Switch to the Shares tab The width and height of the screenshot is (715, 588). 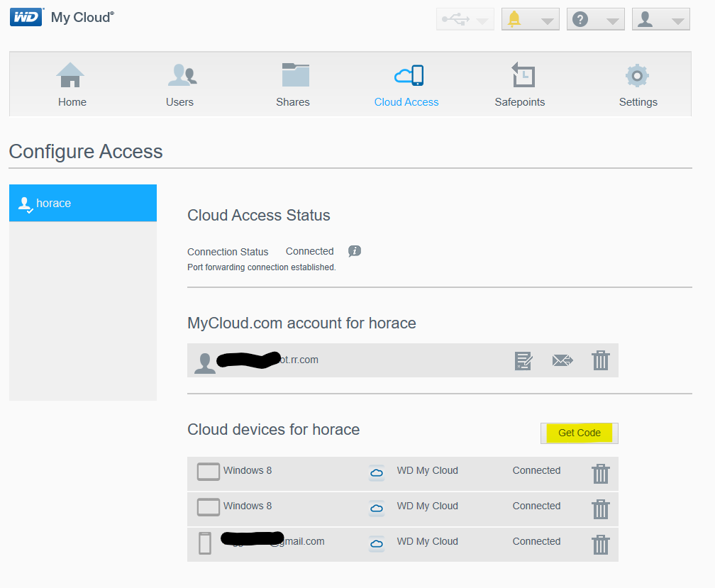coord(293,84)
